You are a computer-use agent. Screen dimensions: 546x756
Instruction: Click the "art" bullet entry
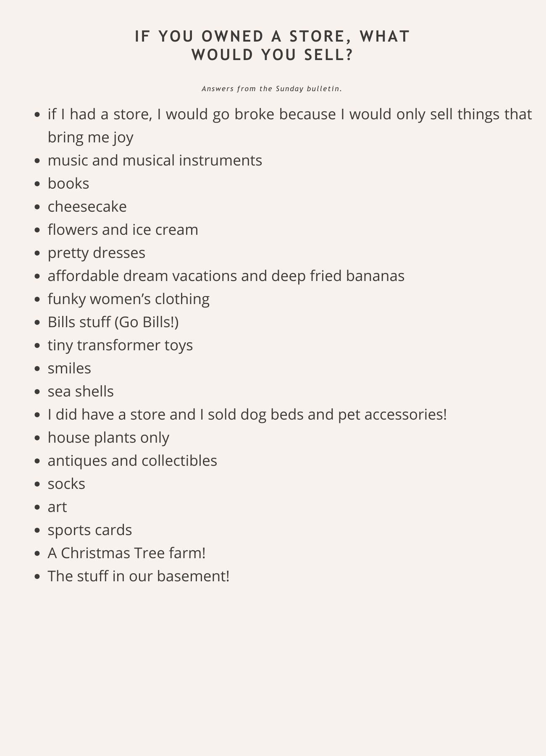(x=57, y=507)
